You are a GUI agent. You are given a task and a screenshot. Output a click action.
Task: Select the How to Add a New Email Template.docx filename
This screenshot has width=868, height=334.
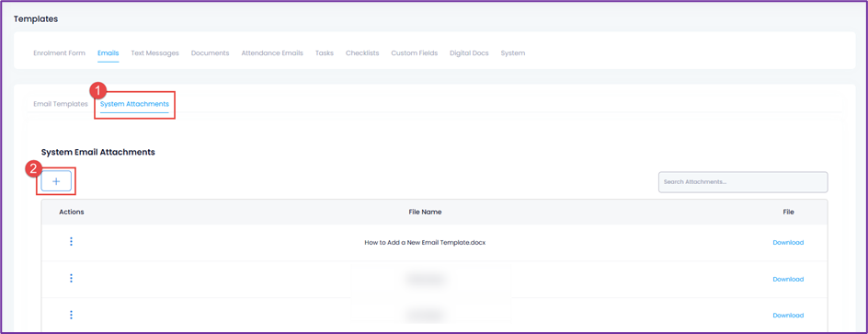(425, 243)
